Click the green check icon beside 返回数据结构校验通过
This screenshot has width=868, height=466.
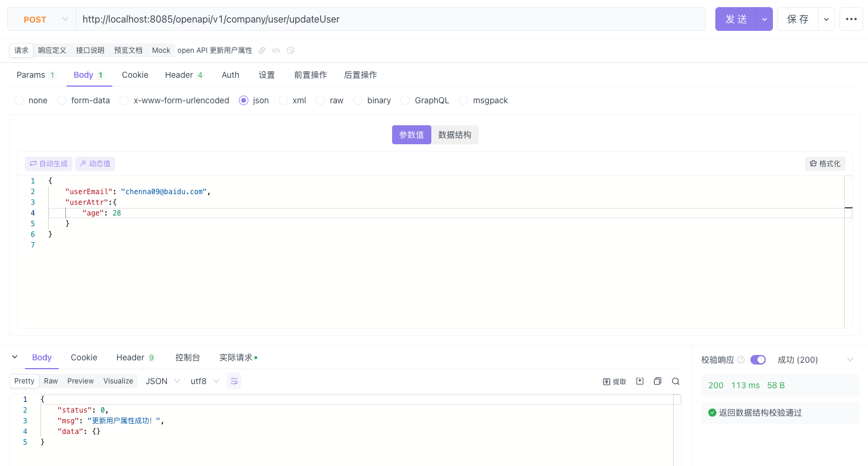tap(712, 413)
